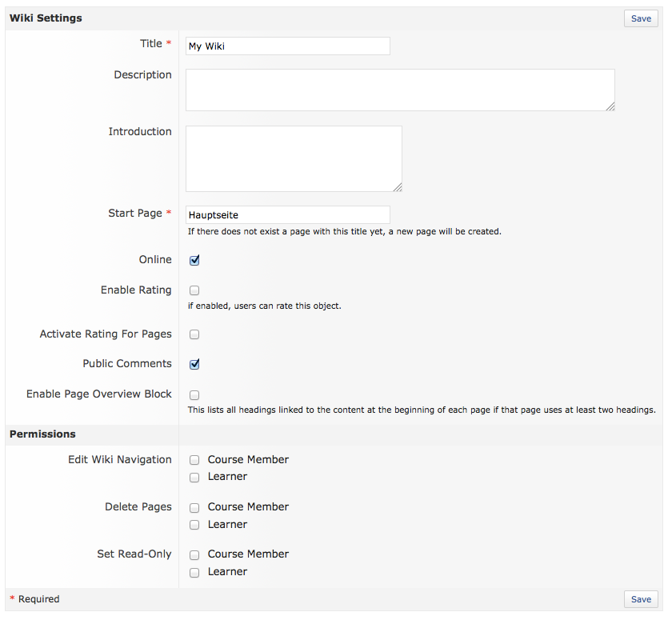Uncheck the Online checkbox
Viewport: 672px width, 620px height.
[194, 260]
